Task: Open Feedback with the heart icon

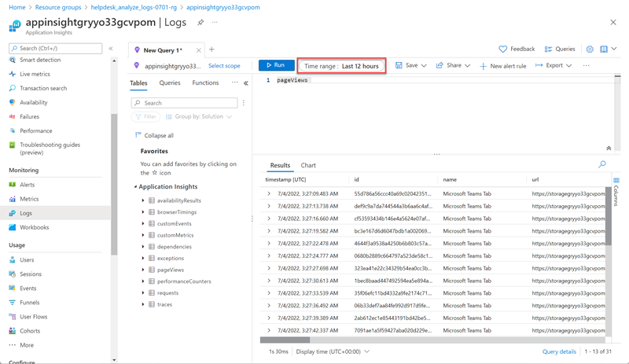Action: [x=517, y=49]
